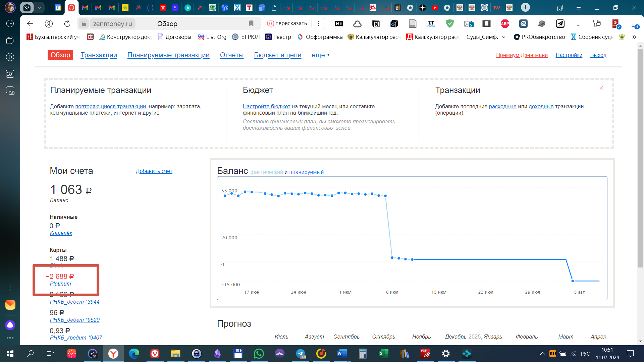
Task: Open the Notion web clipper extension
Action: [x=376, y=23]
